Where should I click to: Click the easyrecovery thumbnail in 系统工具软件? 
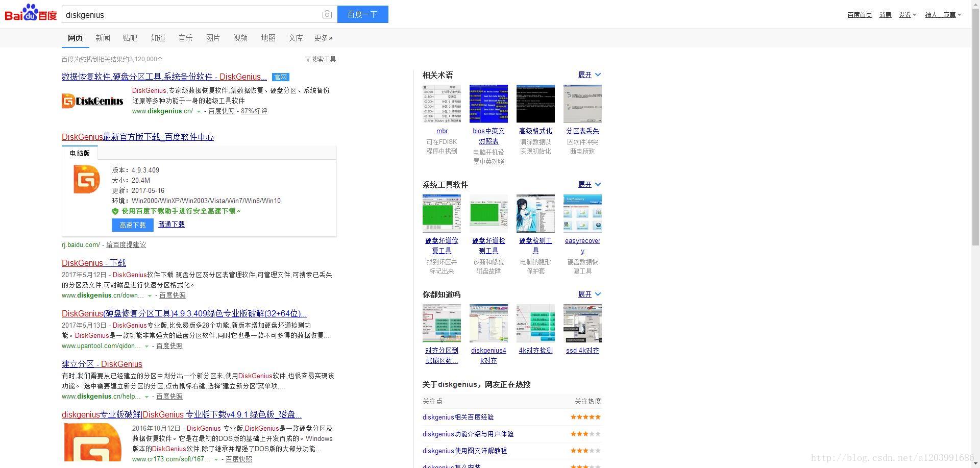[x=582, y=213]
